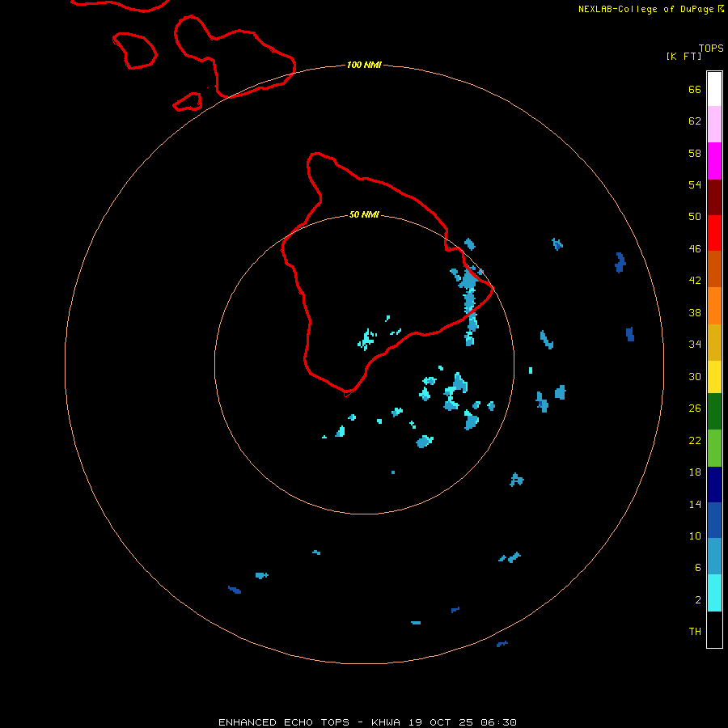Viewport: 728px width, 728px height.
Task: Click the legend value "50"
Action: click(695, 217)
